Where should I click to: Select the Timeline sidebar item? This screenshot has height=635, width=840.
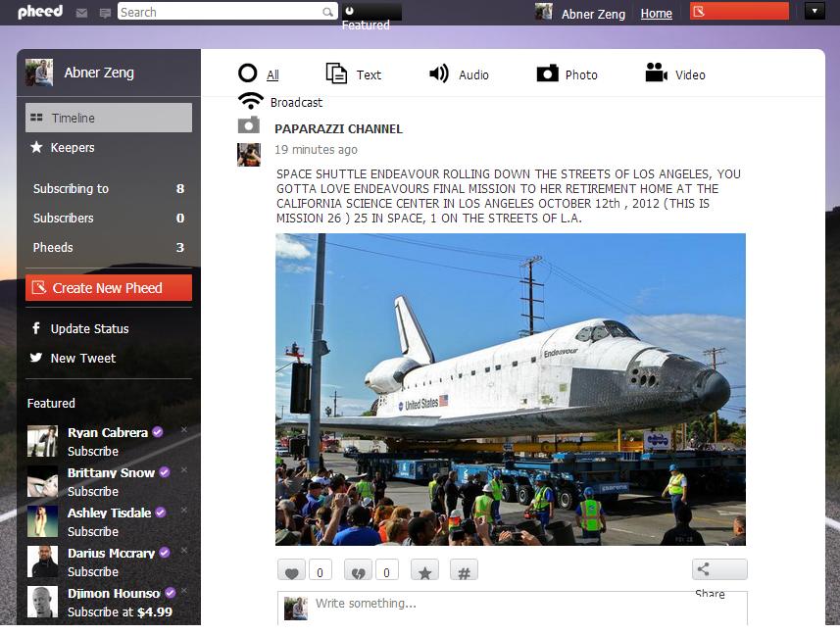[109, 118]
